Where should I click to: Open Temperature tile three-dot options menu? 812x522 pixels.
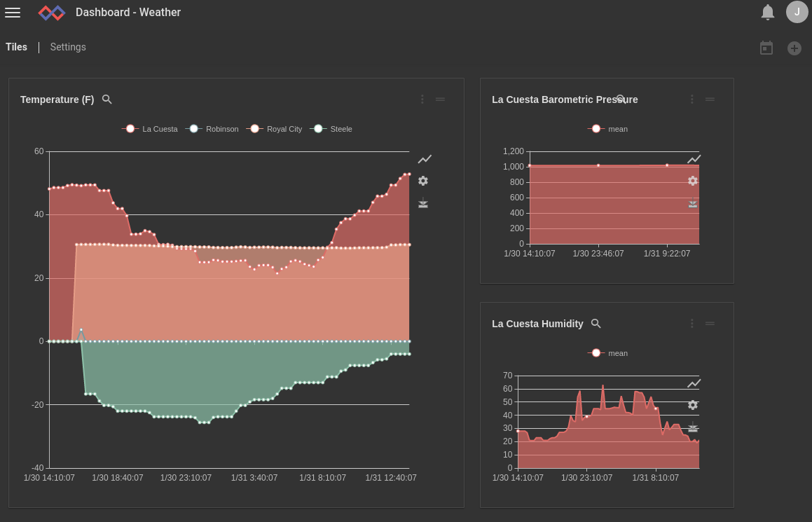[422, 99]
